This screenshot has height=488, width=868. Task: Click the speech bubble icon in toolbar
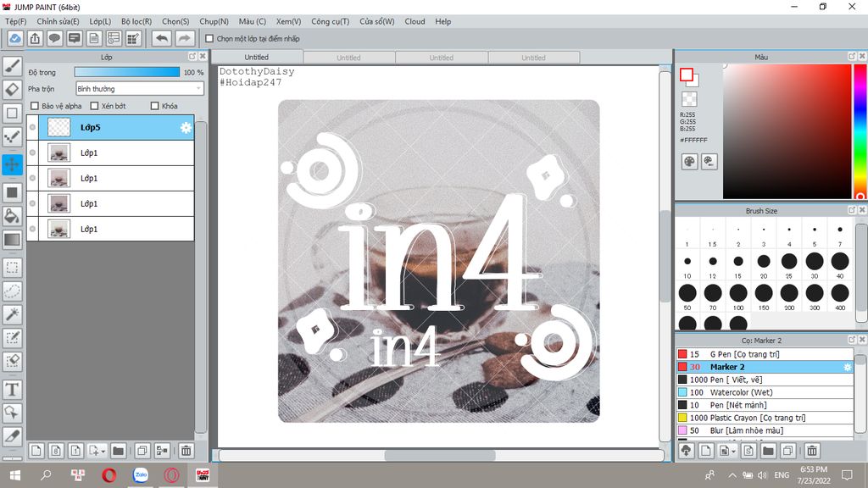(x=54, y=38)
